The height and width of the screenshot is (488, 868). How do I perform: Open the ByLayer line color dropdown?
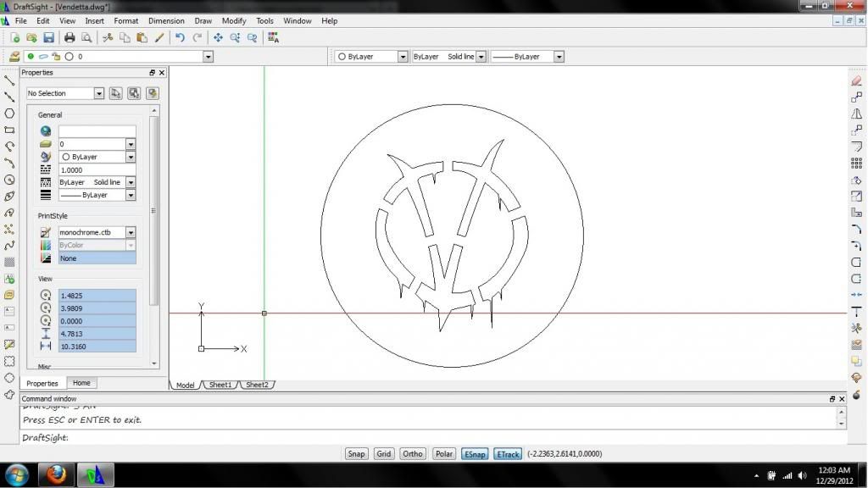pyautogui.click(x=403, y=57)
